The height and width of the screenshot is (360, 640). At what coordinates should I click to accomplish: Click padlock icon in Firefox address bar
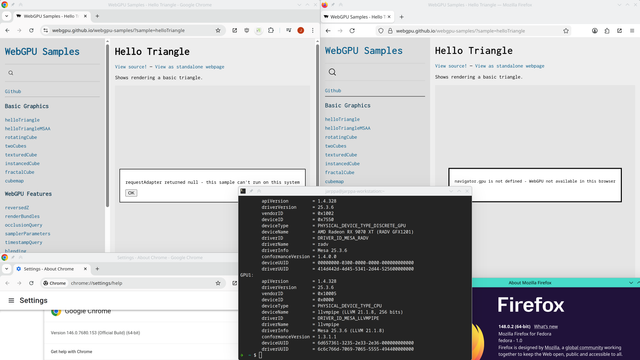[x=390, y=31]
